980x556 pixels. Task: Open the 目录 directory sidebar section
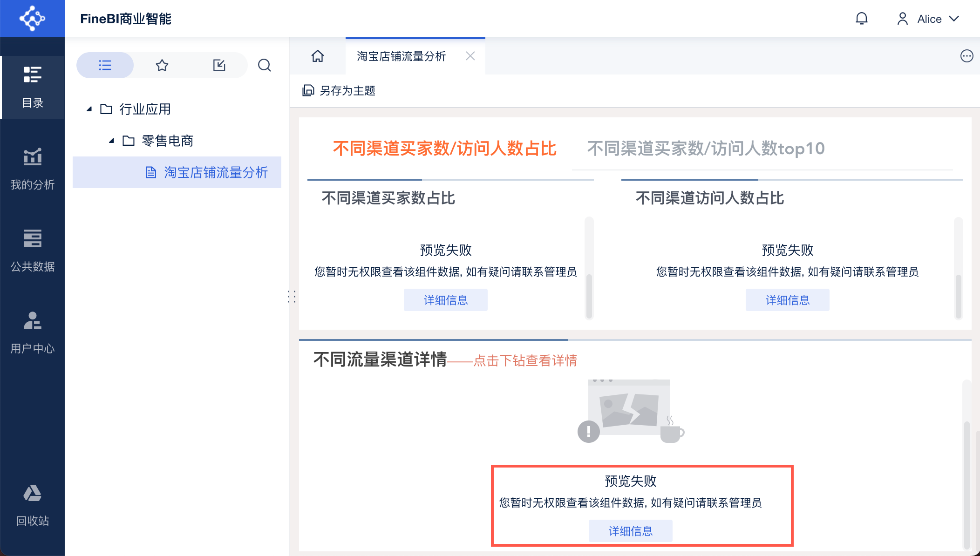click(33, 88)
